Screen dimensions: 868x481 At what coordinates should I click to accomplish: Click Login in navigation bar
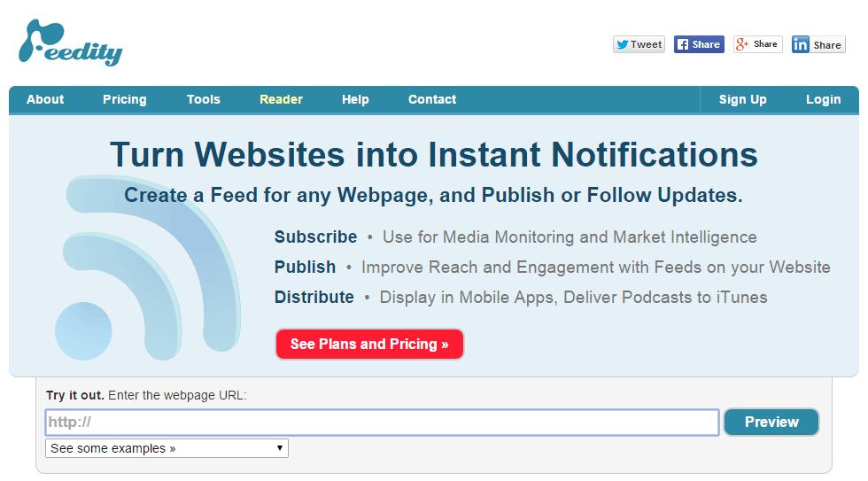(823, 99)
